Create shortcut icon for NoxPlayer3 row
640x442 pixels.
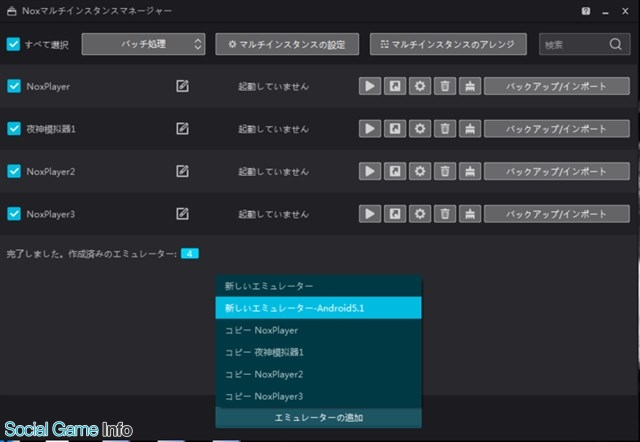pyautogui.click(x=395, y=214)
